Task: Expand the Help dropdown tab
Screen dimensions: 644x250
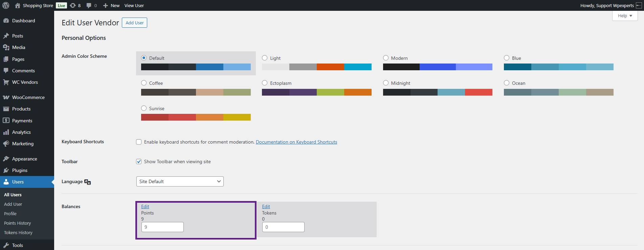Action: [625, 16]
